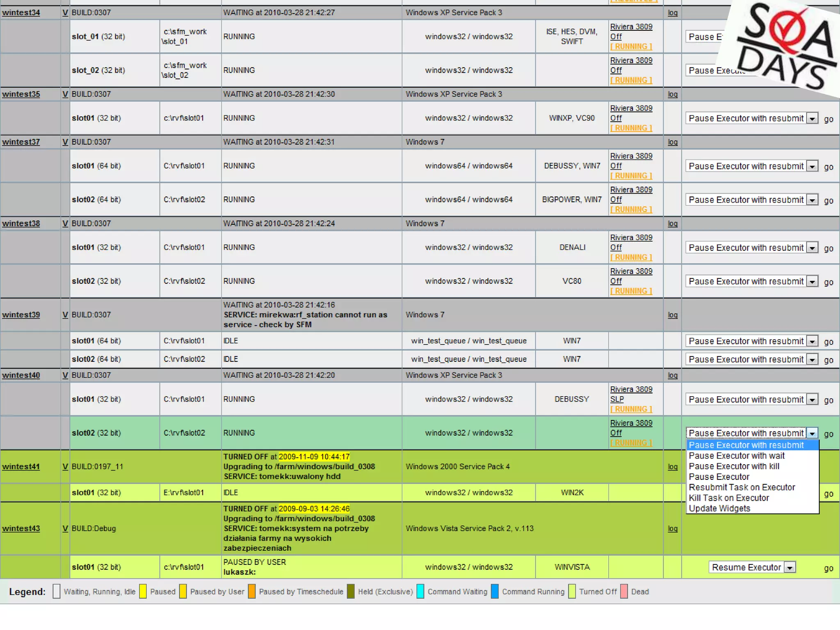Click the V link beside wintest38
Image resolution: width=840 pixels, height=630 pixels.
pos(65,224)
